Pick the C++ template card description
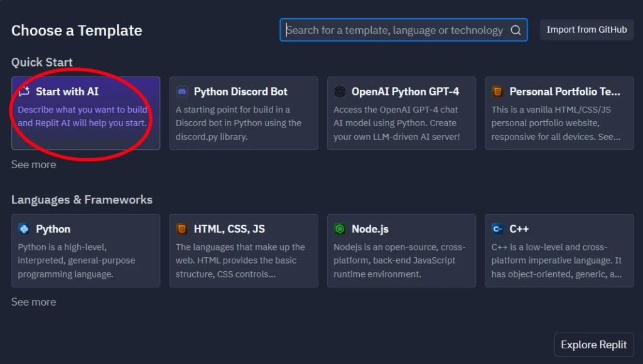The width and height of the screenshot is (643, 364). [556, 260]
